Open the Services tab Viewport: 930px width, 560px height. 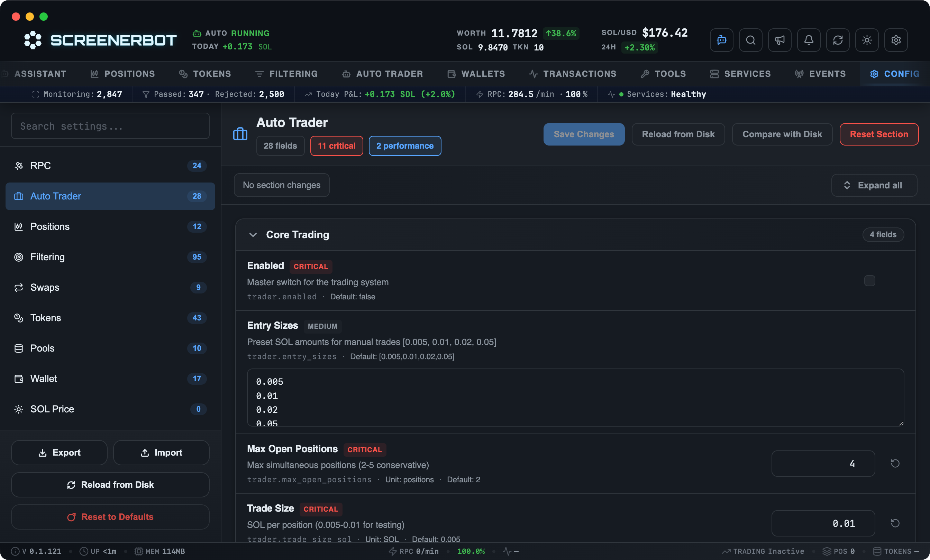tap(740, 74)
